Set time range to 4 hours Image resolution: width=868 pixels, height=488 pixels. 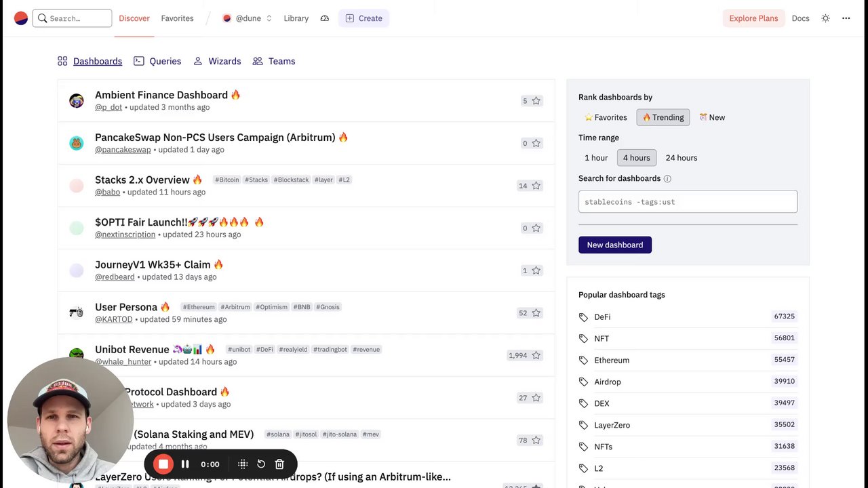637,158
